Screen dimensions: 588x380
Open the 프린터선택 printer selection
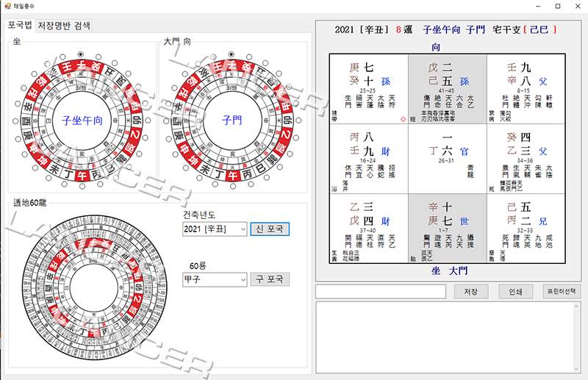coord(562,291)
